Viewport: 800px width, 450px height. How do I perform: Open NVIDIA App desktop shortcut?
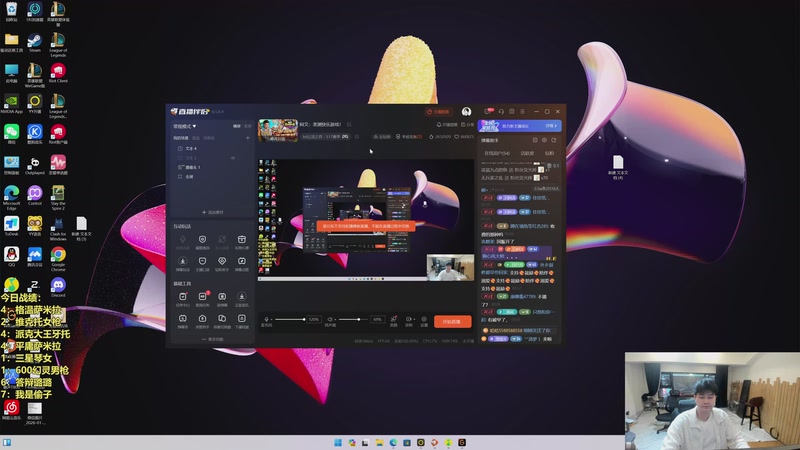click(x=12, y=104)
